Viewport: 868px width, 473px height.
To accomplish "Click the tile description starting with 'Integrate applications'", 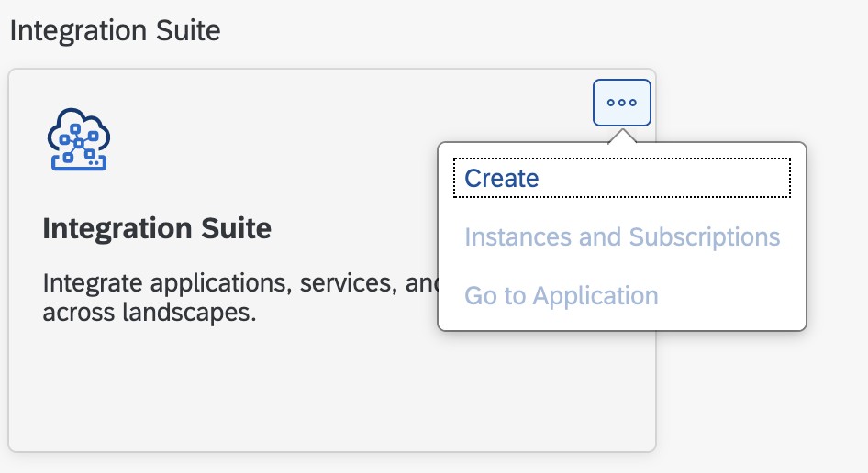I will tap(240, 298).
